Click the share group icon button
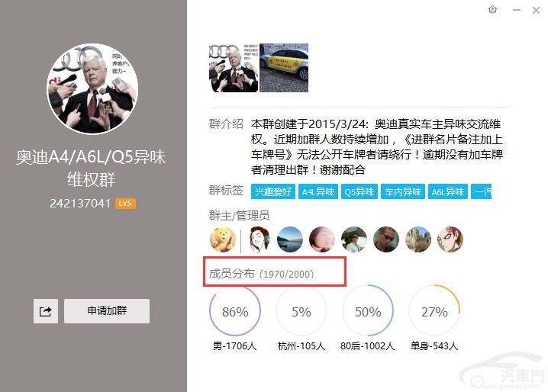The height and width of the screenshot is (392, 548). pos(46,311)
